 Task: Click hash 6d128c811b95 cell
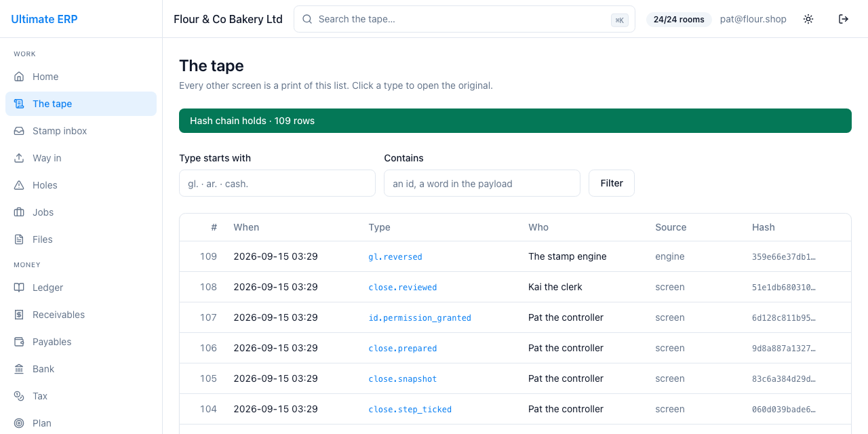coord(784,318)
